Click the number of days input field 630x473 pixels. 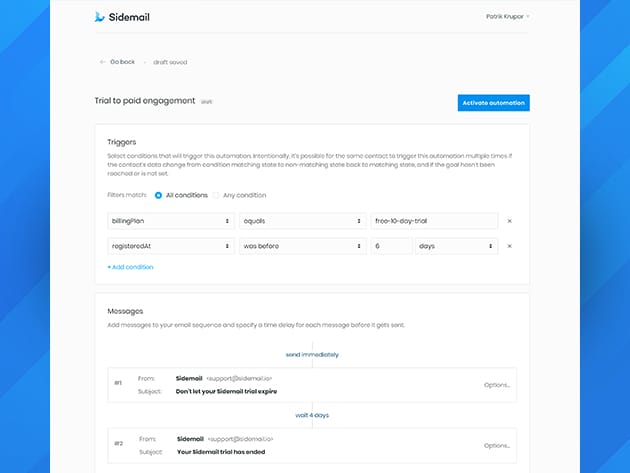pos(390,246)
